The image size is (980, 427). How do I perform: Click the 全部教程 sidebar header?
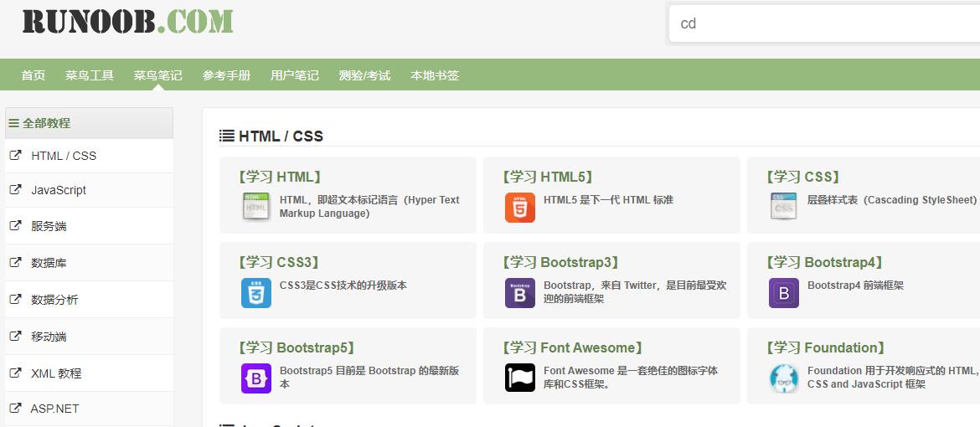point(89,123)
